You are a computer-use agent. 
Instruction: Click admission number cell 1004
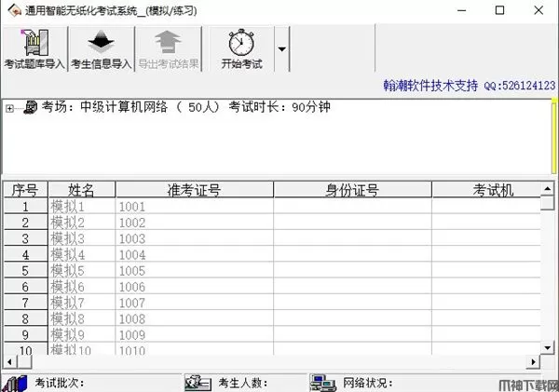pyautogui.click(x=195, y=254)
